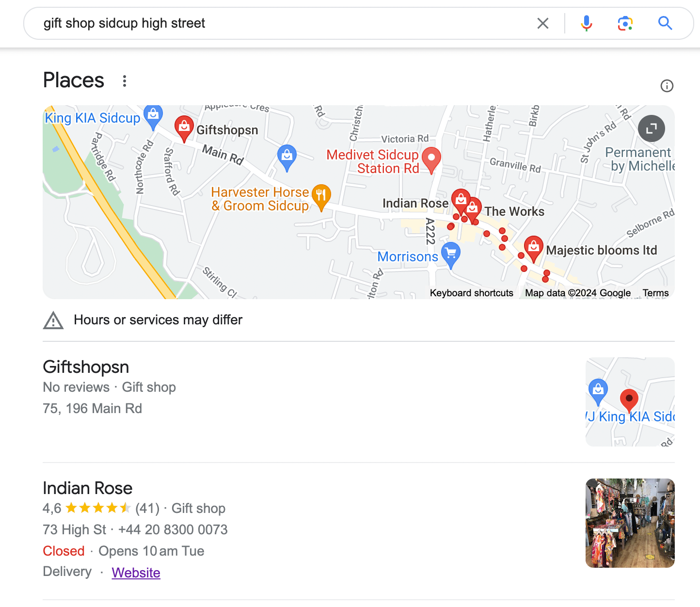
Task: Open the Indian Rose store photo thumbnail
Action: pyautogui.click(x=629, y=523)
